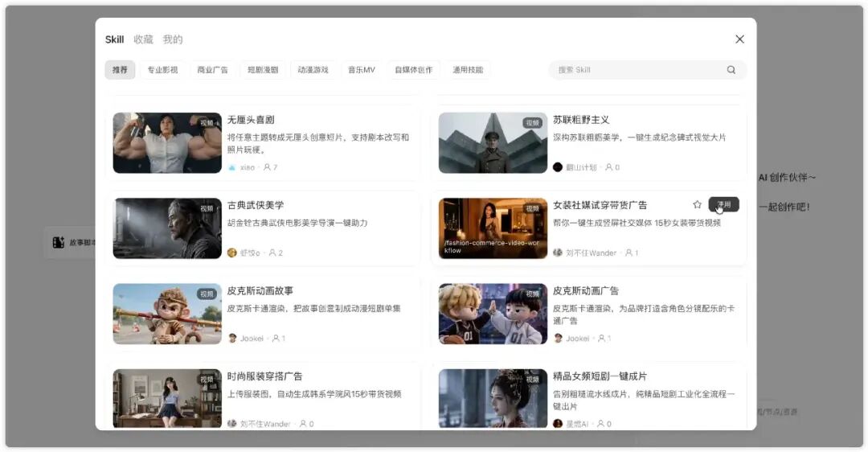868x452 pixels.
Task: Click the author name 星燃AI
Action: coord(577,424)
